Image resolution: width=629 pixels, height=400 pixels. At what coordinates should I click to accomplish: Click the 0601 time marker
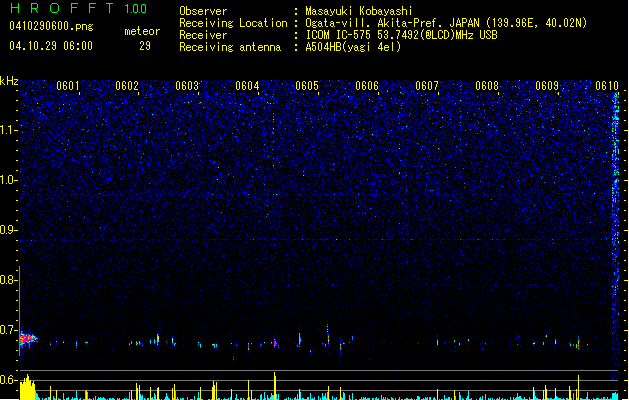(67, 86)
